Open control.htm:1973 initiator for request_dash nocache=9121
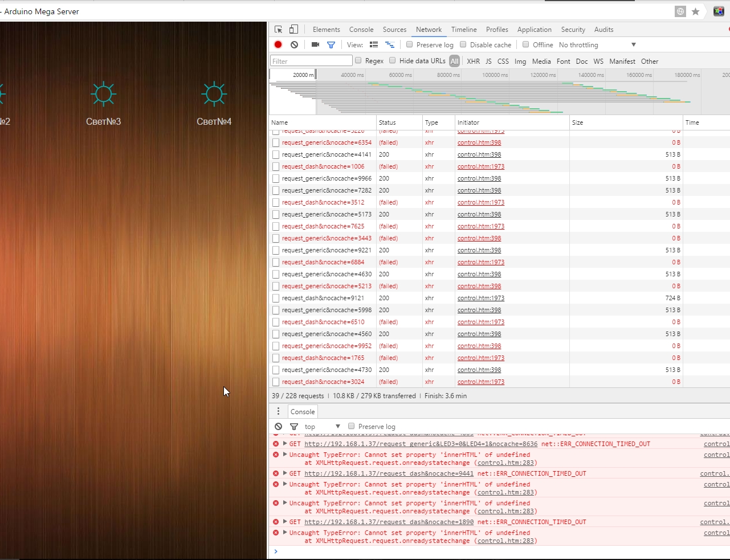730x560 pixels. [480, 298]
